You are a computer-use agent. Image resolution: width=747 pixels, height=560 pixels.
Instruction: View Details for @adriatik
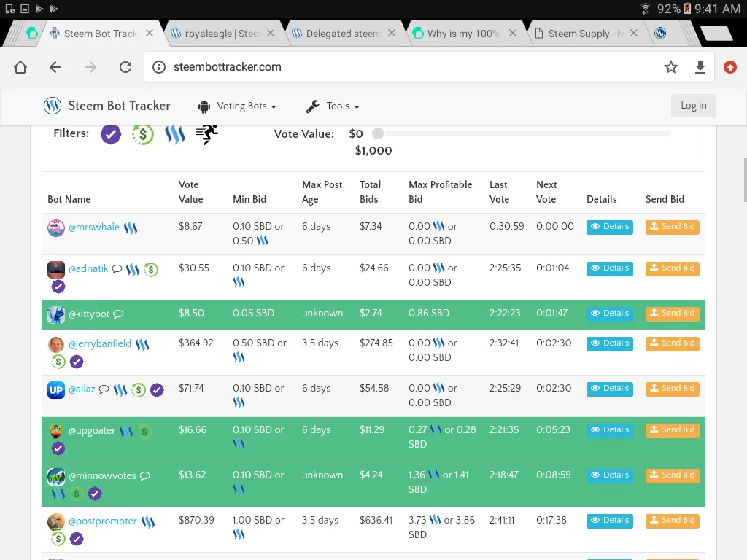(x=610, y=268)
